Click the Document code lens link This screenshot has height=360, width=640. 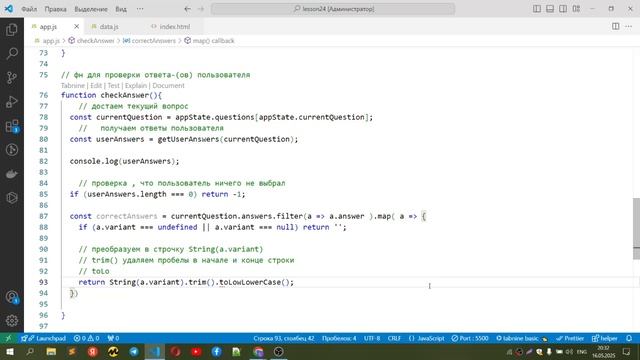click(x=168, y=86)
